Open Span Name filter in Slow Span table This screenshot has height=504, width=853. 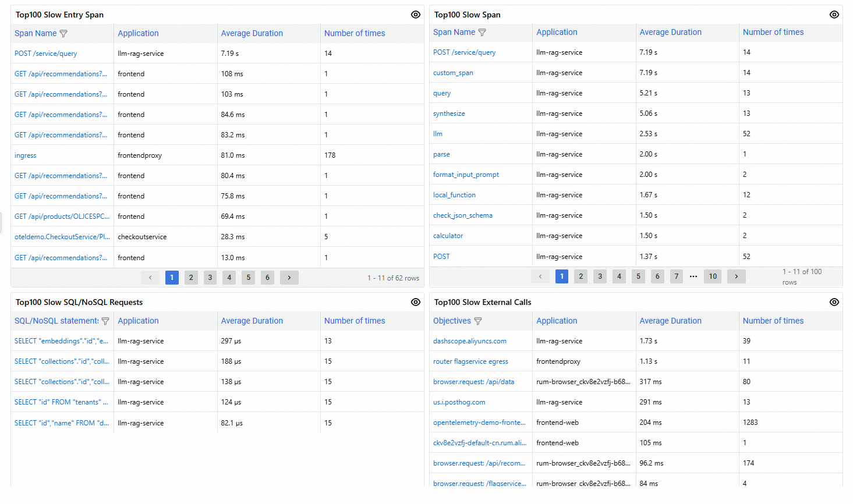coord(482,33)
